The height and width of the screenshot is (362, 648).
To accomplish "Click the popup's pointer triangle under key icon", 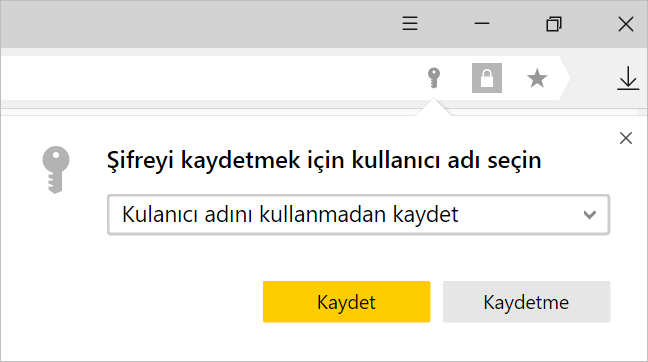I will pyautogui.click(x=434, y=107).
